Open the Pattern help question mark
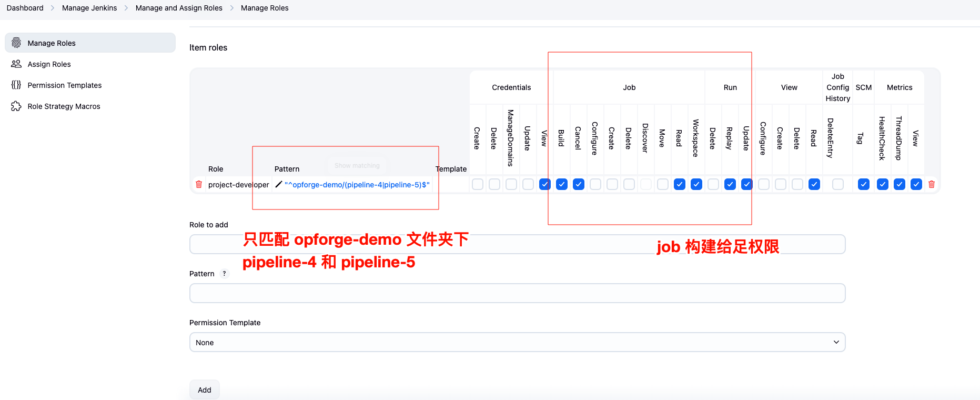 click(224, 274)
